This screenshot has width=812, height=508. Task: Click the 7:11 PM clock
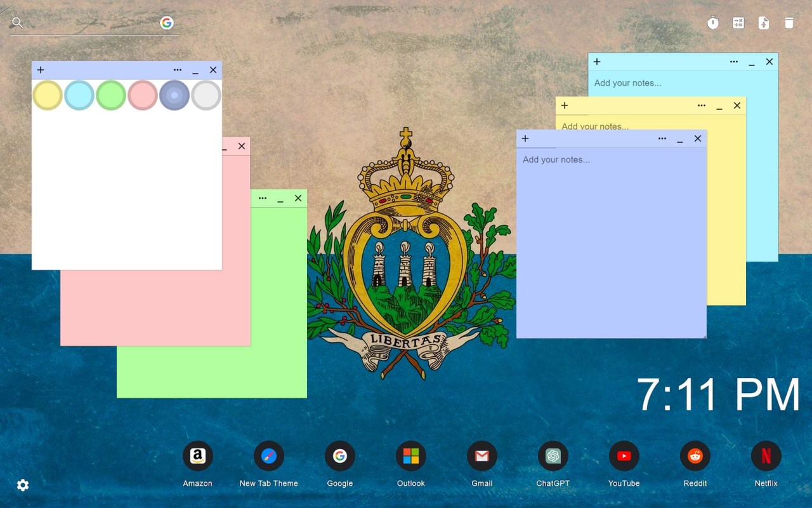point(718,395)
